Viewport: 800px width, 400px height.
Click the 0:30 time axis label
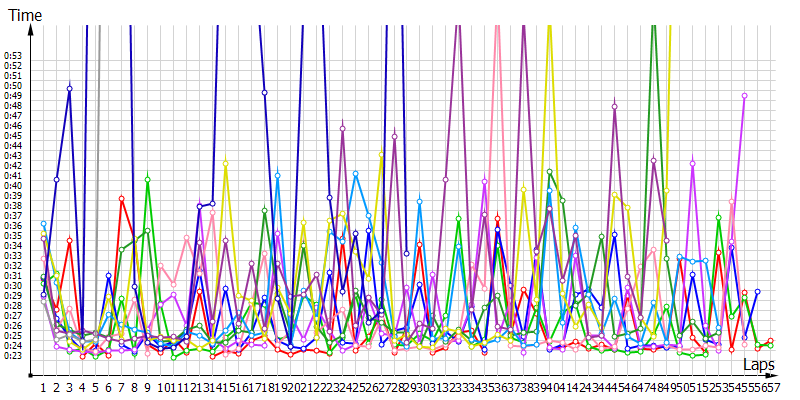pos(13,285)
